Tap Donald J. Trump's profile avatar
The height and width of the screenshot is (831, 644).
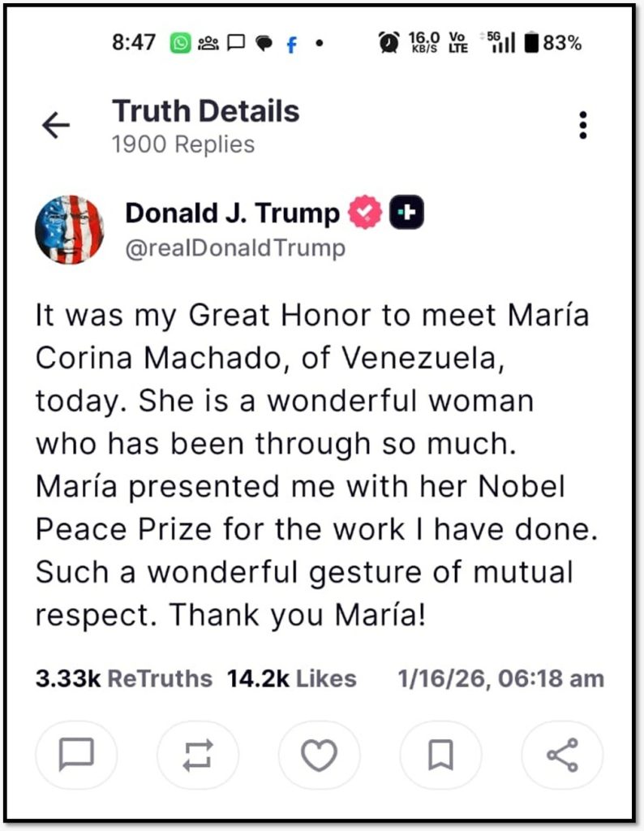click(x=69, y=230)
